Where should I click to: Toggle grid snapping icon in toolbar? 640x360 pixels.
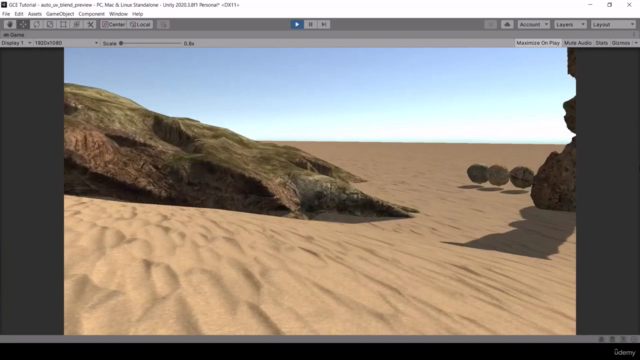[x=163, y=24]
